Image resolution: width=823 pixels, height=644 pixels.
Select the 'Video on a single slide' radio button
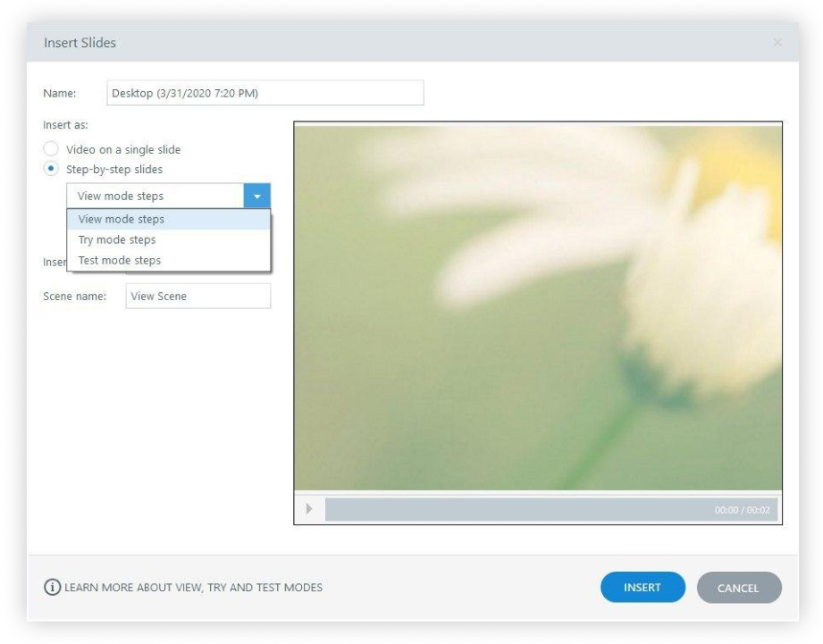click(51, 149)
